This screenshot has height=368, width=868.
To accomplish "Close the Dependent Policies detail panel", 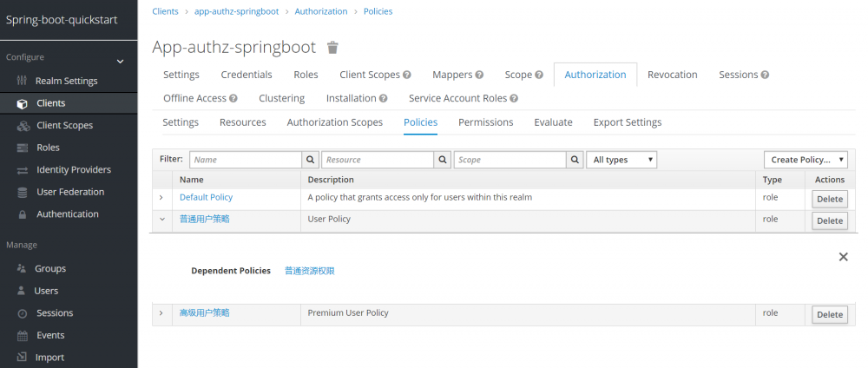I will click(x=843, y=257).
